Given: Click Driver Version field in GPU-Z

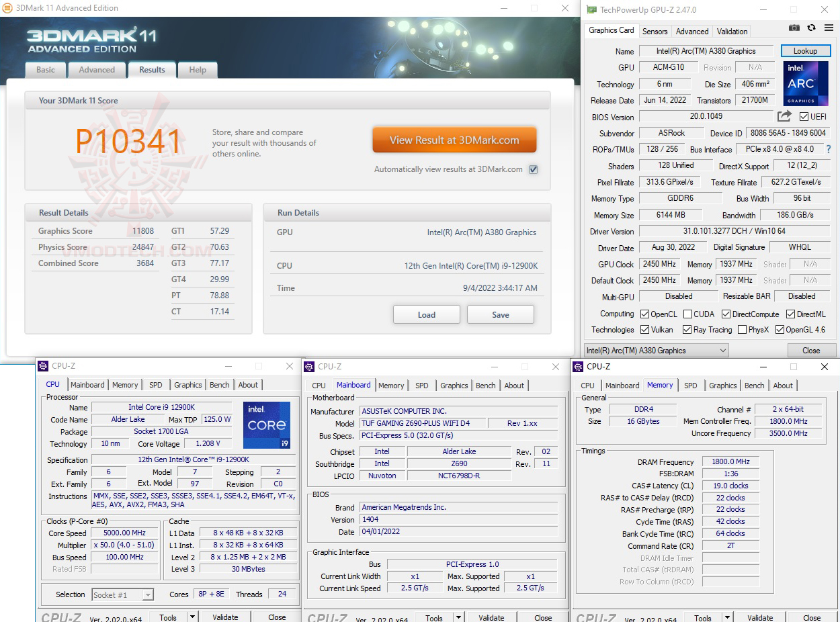Looking at the screenshot, I should point(734,232).
